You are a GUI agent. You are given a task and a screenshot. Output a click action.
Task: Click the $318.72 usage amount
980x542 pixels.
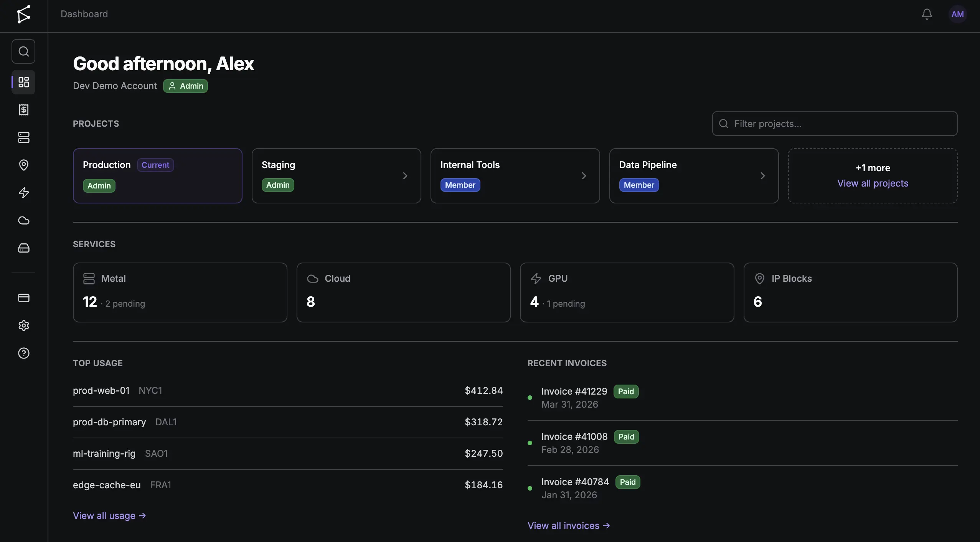click(x=483, y=422)
